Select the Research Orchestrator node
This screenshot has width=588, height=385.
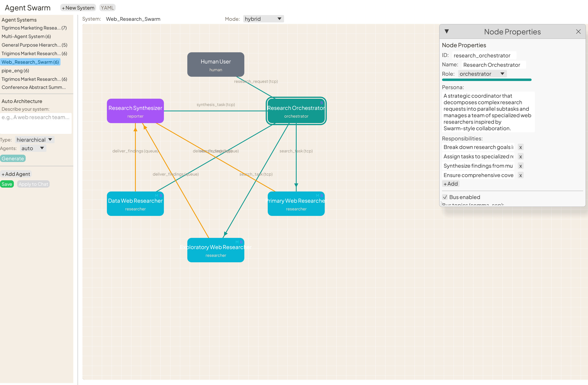(296, 111)
